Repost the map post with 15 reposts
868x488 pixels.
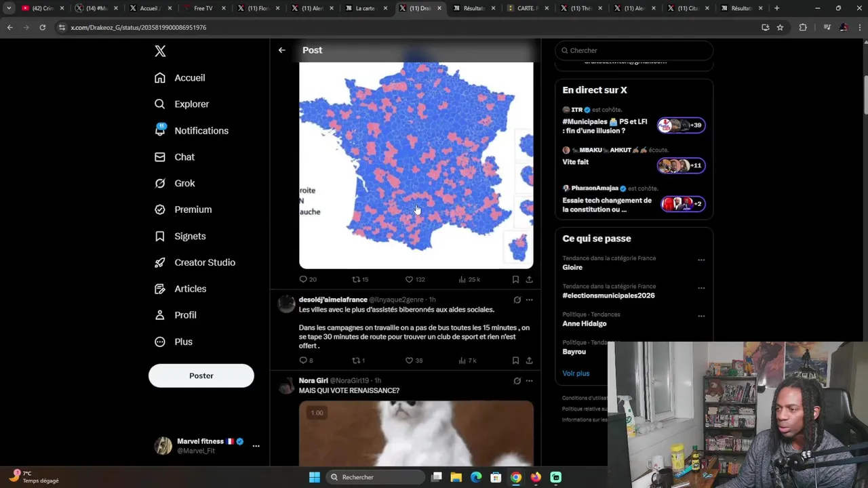(x=360, y=279)
